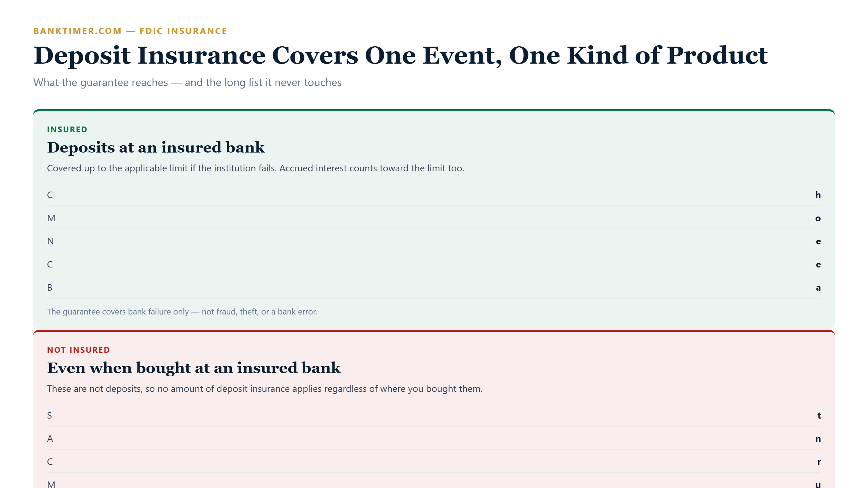
Task: Click the bold 'h' value in the Insured list
Action: [818, 195]
